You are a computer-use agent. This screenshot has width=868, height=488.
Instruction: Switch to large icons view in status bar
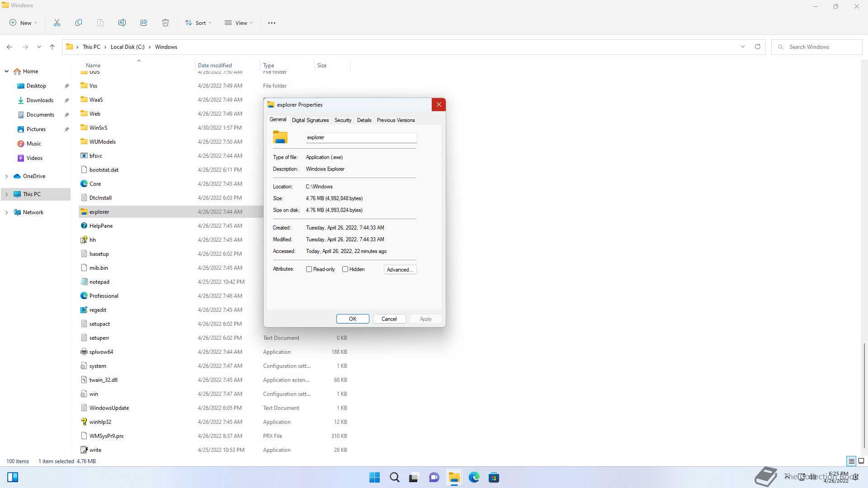coord(861,461)
